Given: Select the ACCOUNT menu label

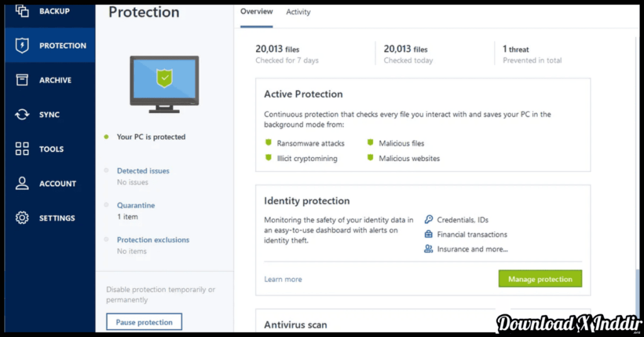Looking at the screenshot, I should coord(57,184).
